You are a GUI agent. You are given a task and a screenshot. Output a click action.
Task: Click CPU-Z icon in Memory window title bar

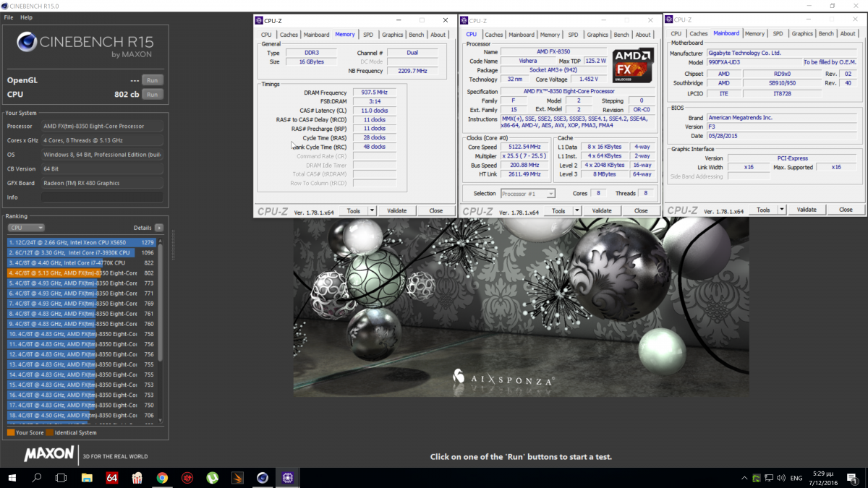click(x=260, y=20)
